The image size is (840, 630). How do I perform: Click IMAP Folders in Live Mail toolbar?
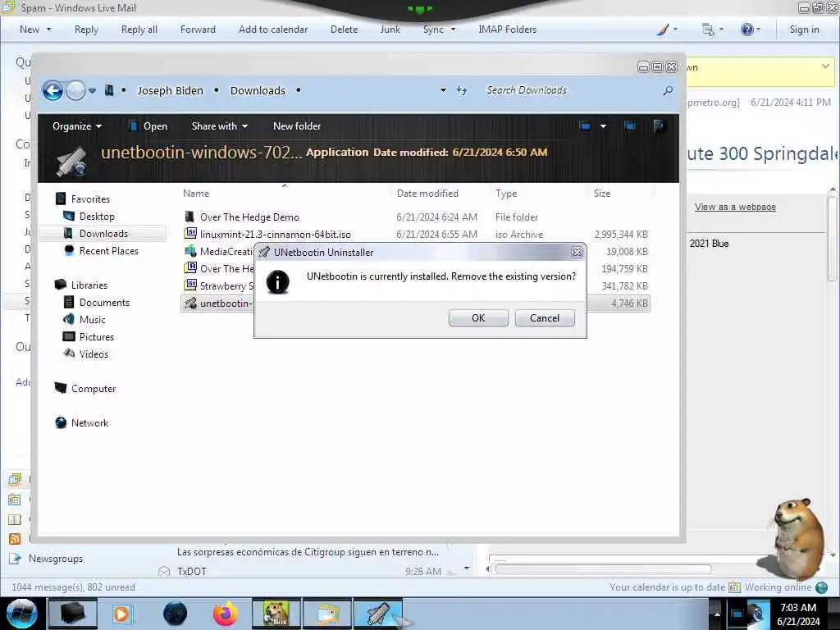pos(507,30)
